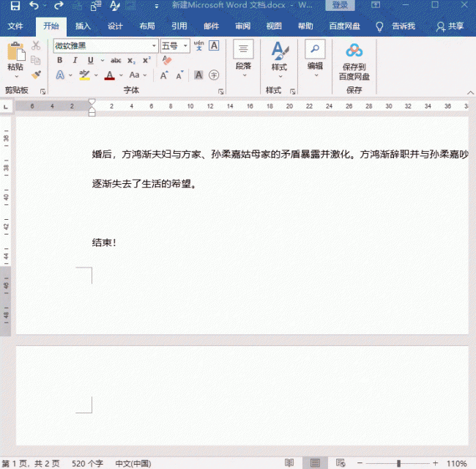This screenshot has width=476, height=469.
Task: Activate the Format Painter brush
Action: (36, 75)
